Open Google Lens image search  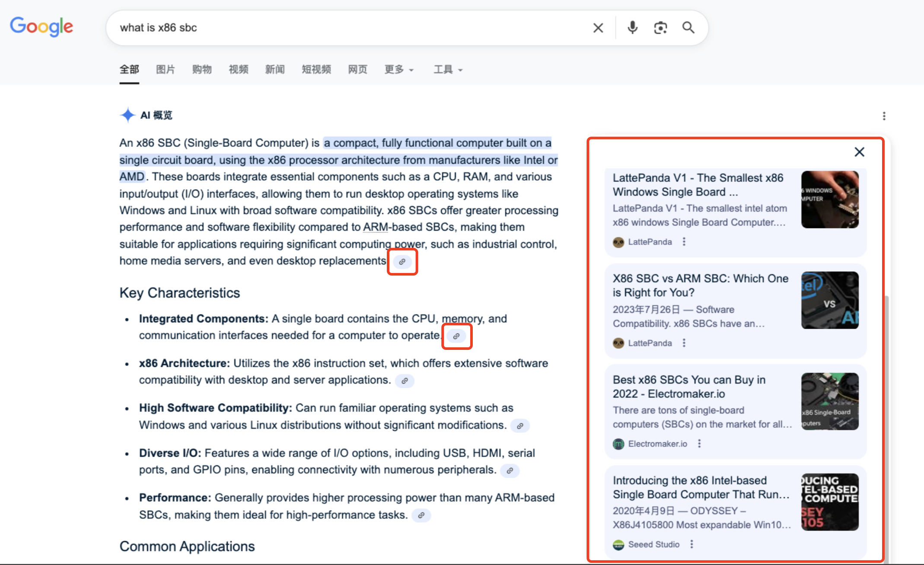click(x=660, y=27)
